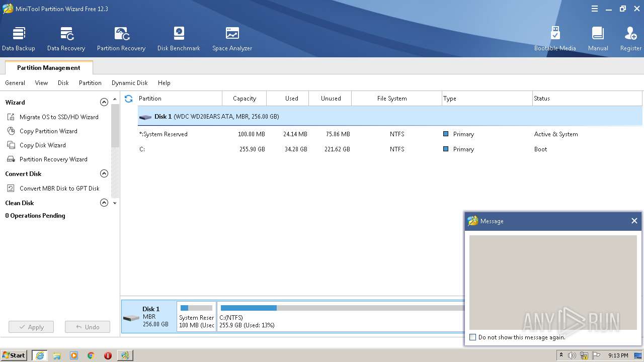This screenshot has height=362, width=644.
Task: Click the taskbar clock
Action: point(618,355)
